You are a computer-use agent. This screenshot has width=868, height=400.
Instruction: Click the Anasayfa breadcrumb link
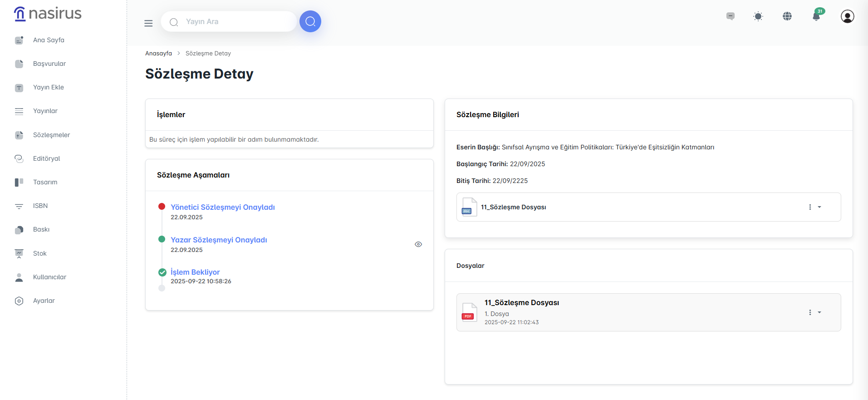click(x=158, y=53)
